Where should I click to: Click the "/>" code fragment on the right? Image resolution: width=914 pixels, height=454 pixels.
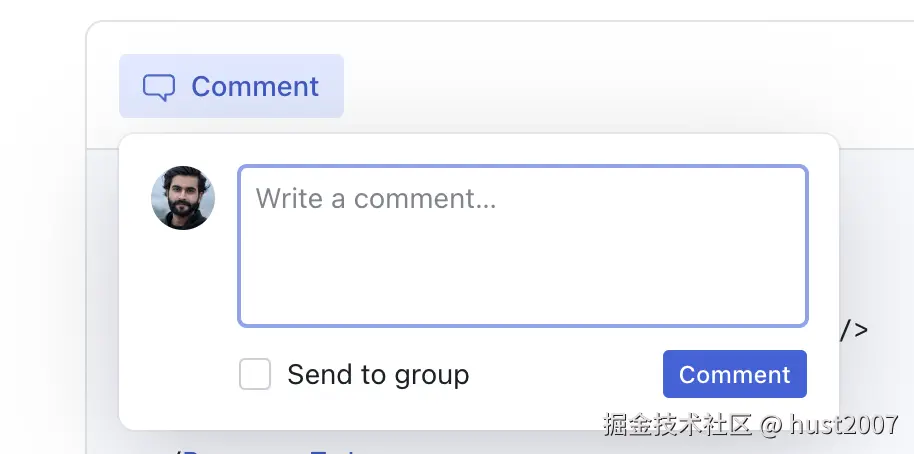point(853,330)
